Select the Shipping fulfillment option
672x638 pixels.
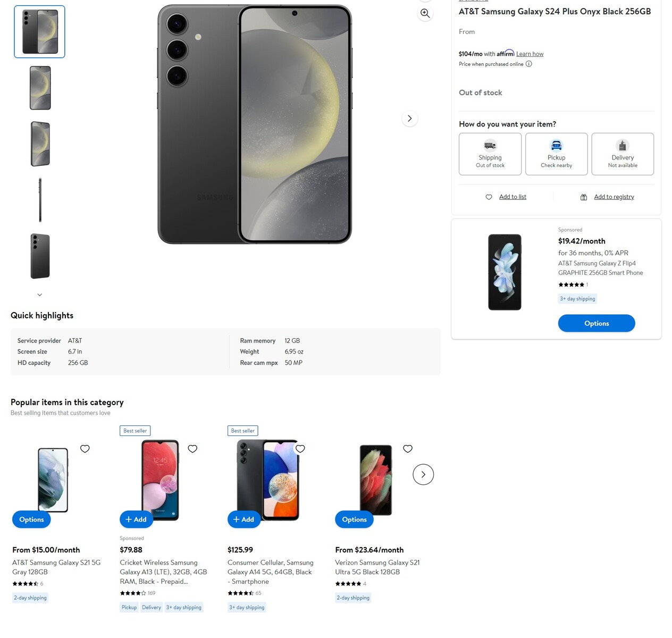pyautogui.click(x=490, y=154)
